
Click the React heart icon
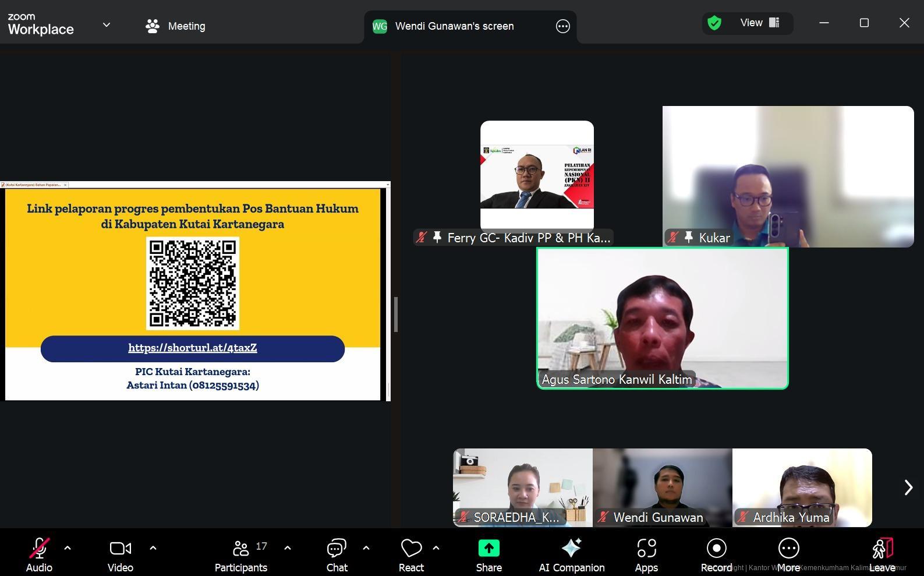[411, 549]
